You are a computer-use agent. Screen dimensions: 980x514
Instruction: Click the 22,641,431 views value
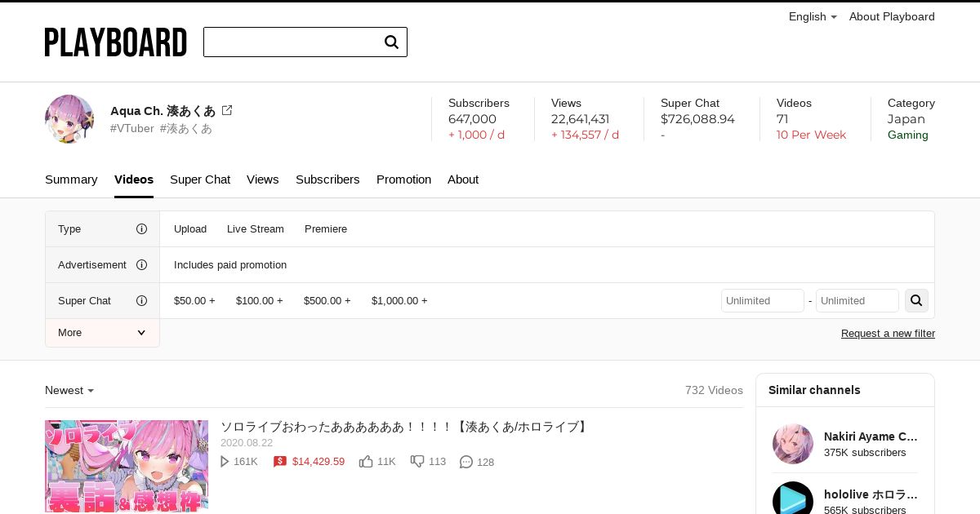tap(580, 119)
